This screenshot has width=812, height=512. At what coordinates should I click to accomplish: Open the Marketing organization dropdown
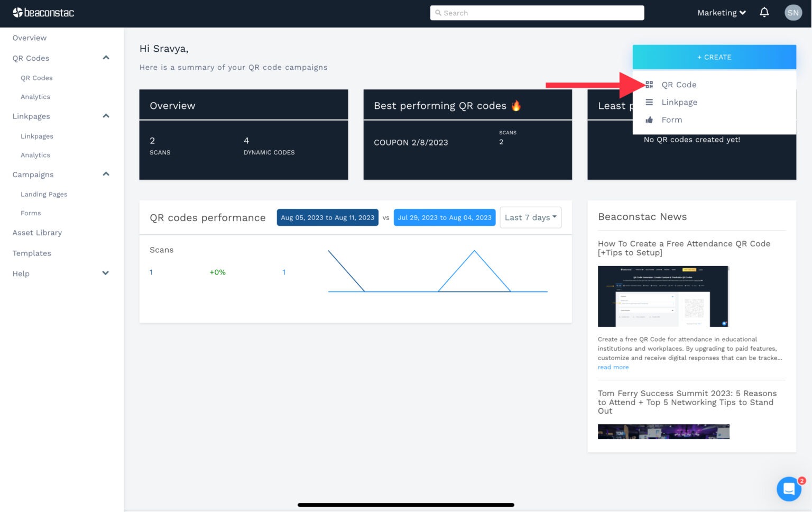pyautogui.click(x=721, y=13)
